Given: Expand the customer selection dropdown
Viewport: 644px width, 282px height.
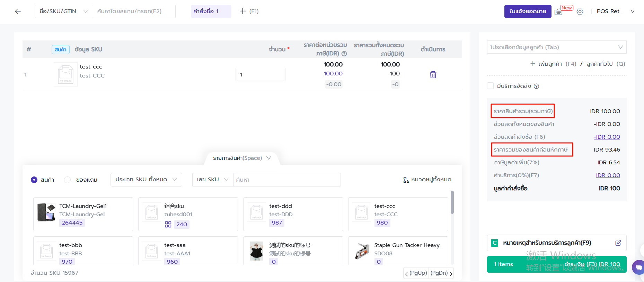Looking at the screenshot, I should tap(556, 47).
